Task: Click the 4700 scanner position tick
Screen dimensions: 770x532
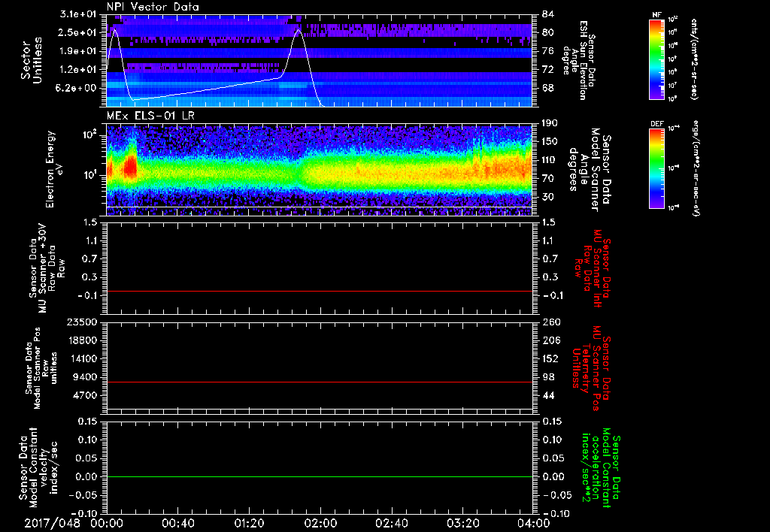Action: click(x=86, y=395)
